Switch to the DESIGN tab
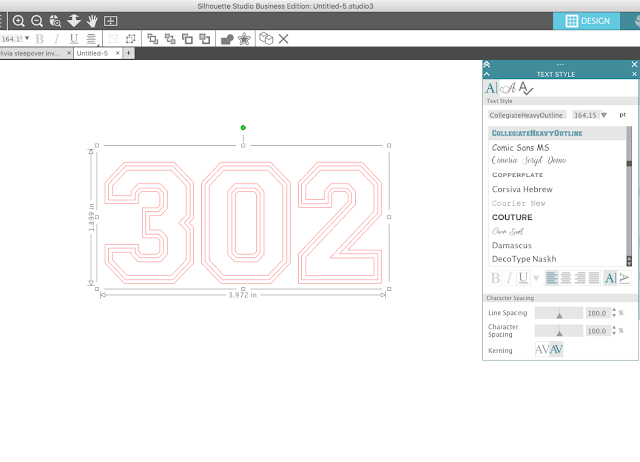This screenshot has height=462, width=640. [587, 21]
